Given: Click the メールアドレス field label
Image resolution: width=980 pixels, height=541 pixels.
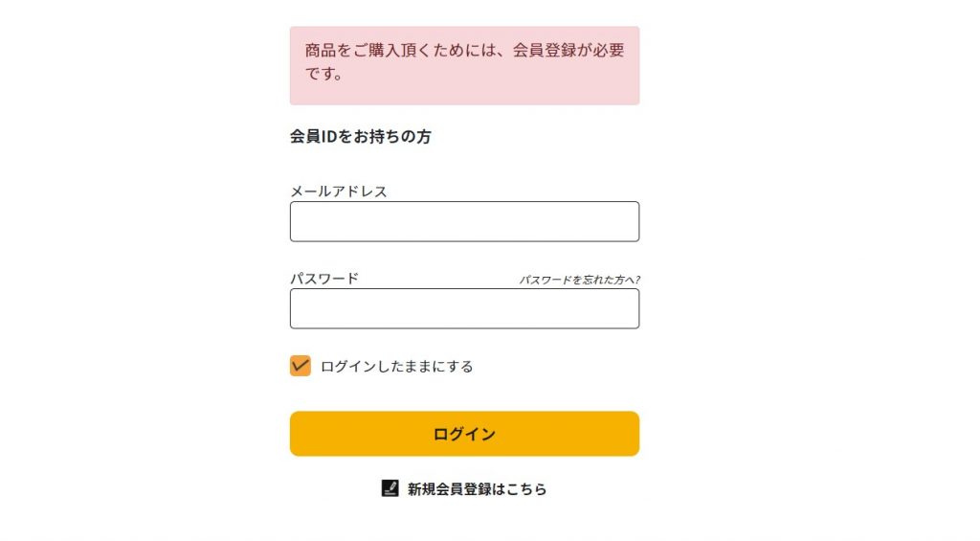Looking at the screenshot, I should [339, 192].
